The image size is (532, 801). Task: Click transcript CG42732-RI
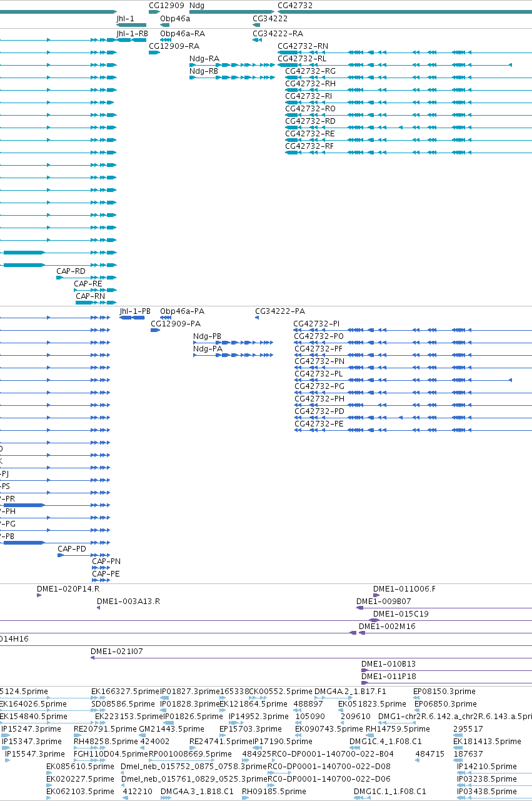pos(309,96)
